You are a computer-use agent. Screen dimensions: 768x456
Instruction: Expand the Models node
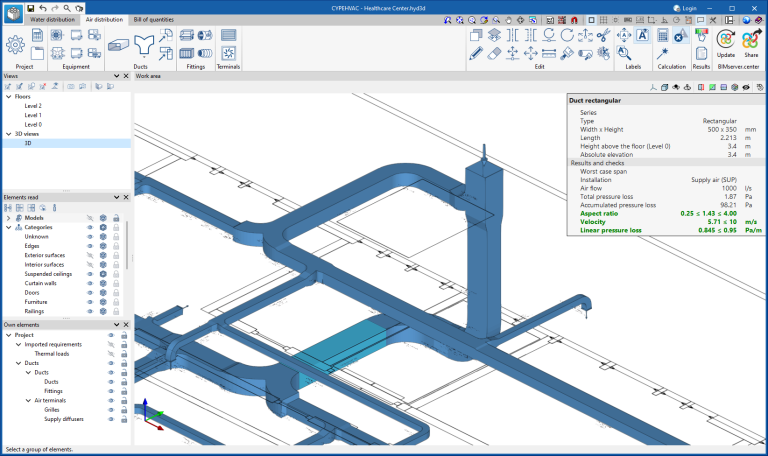[8, 218]
